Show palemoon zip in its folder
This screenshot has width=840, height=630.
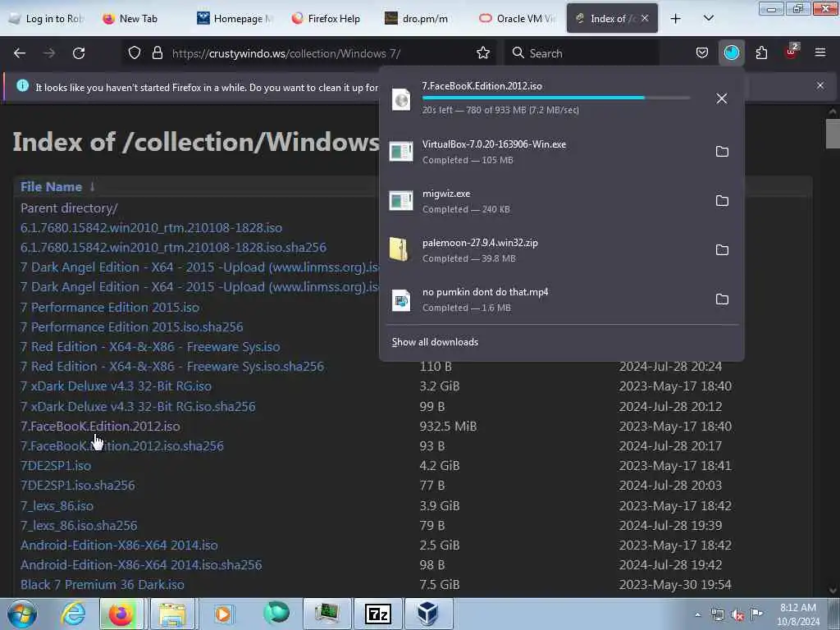[x=722, y=250]
